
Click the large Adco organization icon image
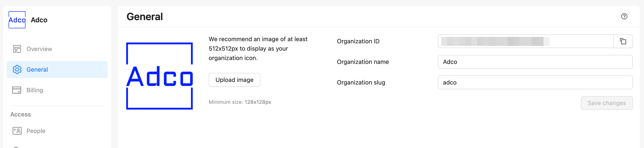[x=160, y=76]
